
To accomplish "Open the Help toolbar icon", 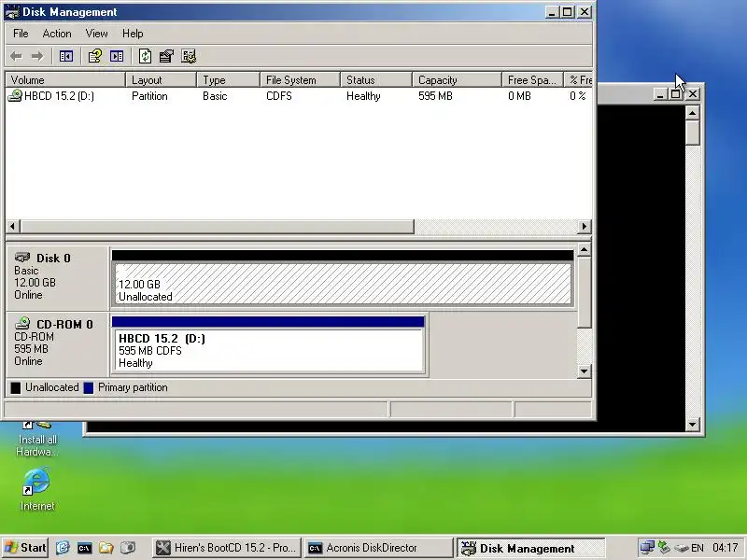I will point(95,56).
